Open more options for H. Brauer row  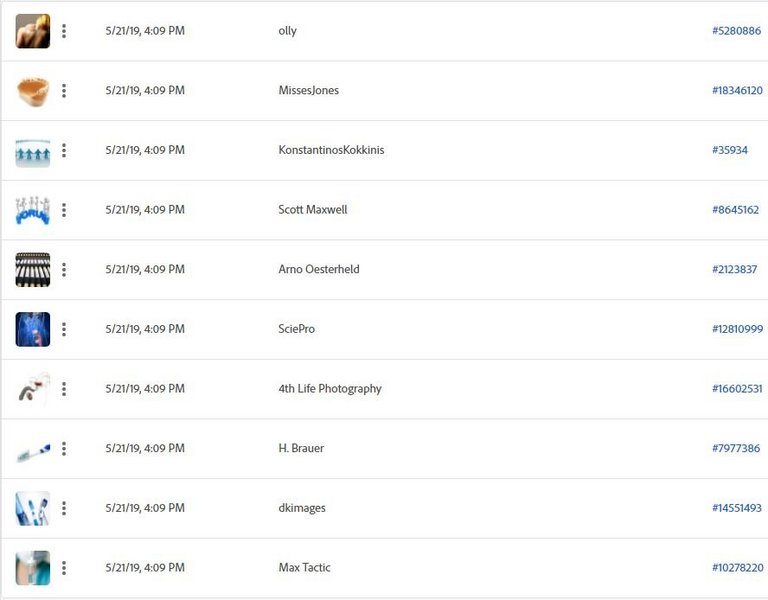pyautogui.click(x=64, y=449)
